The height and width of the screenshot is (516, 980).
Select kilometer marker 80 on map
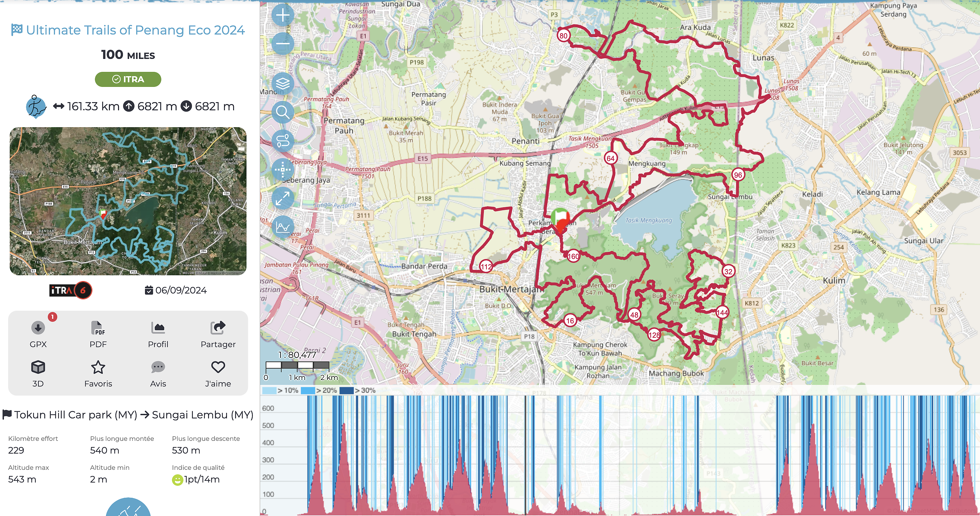click(x=563, y=36)
